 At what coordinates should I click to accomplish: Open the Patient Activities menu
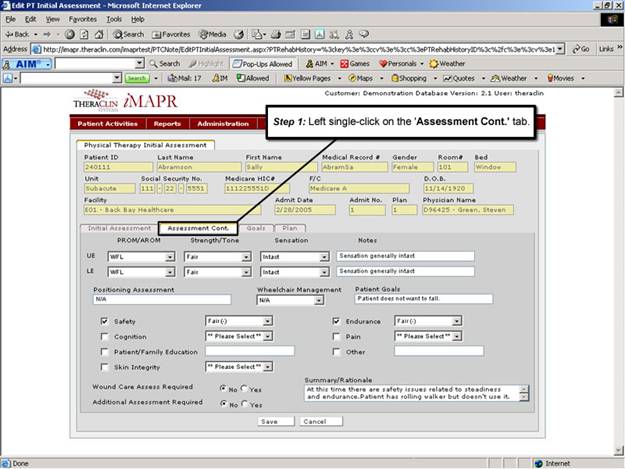108,124
